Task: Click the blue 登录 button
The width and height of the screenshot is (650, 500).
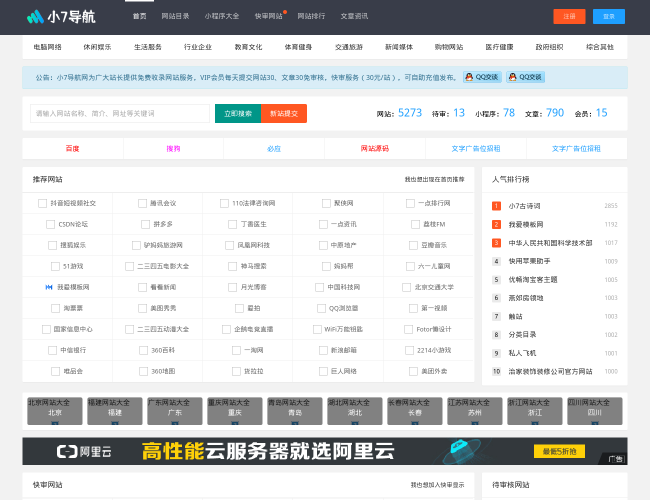Action: point(609,17)
